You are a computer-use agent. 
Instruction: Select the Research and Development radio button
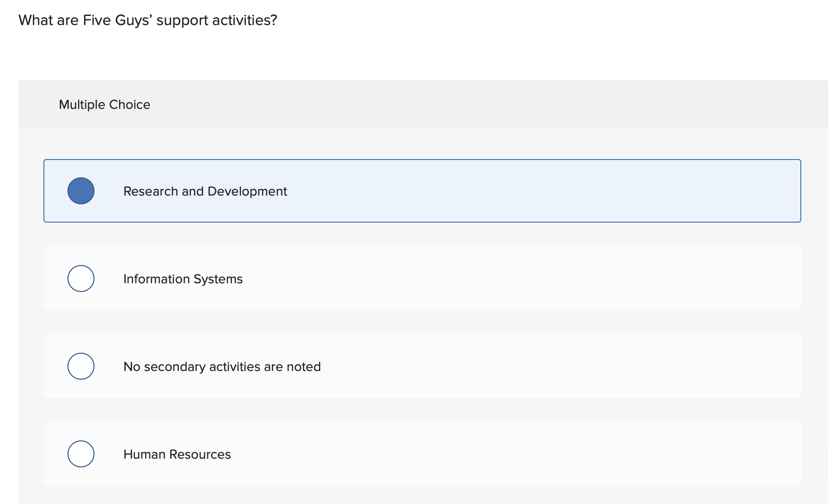coord(81,191)
